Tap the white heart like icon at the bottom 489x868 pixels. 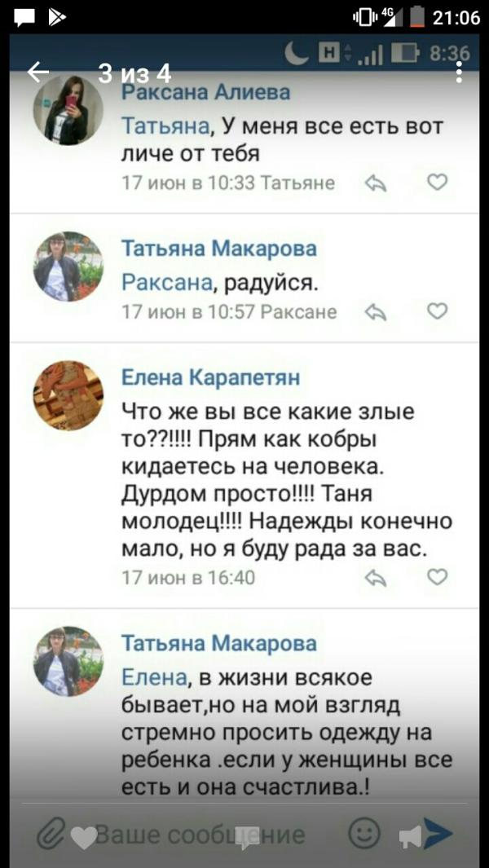tap(84, 838)
